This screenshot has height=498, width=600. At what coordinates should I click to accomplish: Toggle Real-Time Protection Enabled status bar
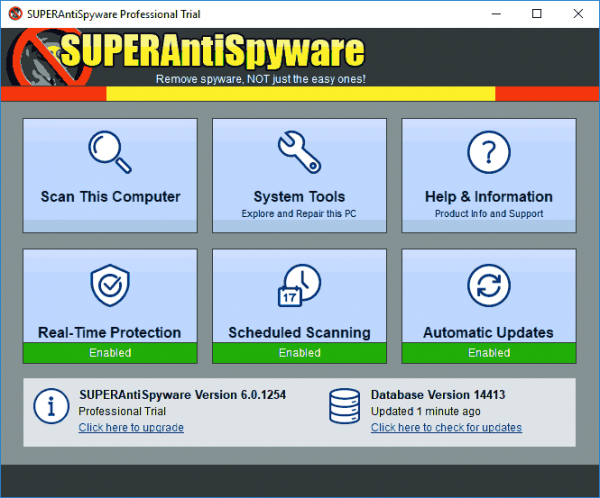110,353
